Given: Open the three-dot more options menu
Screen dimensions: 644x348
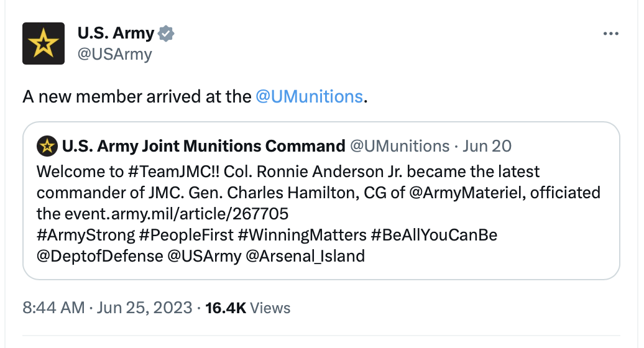Looking at the screenshot, I should pos(610,34).
